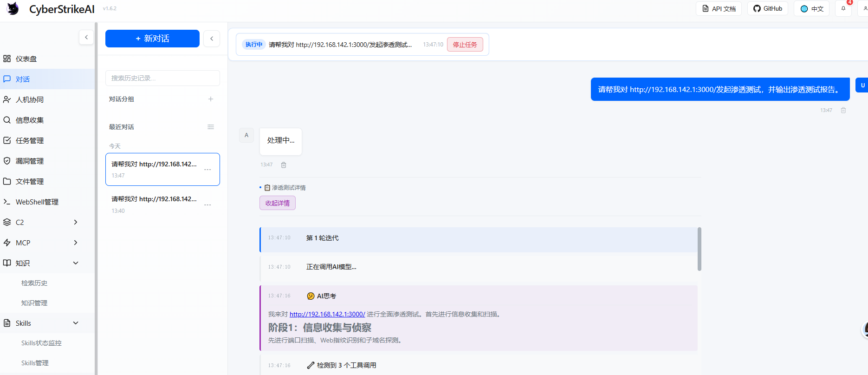Collapse the Skills section
This screenshot has width=868, height=375.
point(76,323)
